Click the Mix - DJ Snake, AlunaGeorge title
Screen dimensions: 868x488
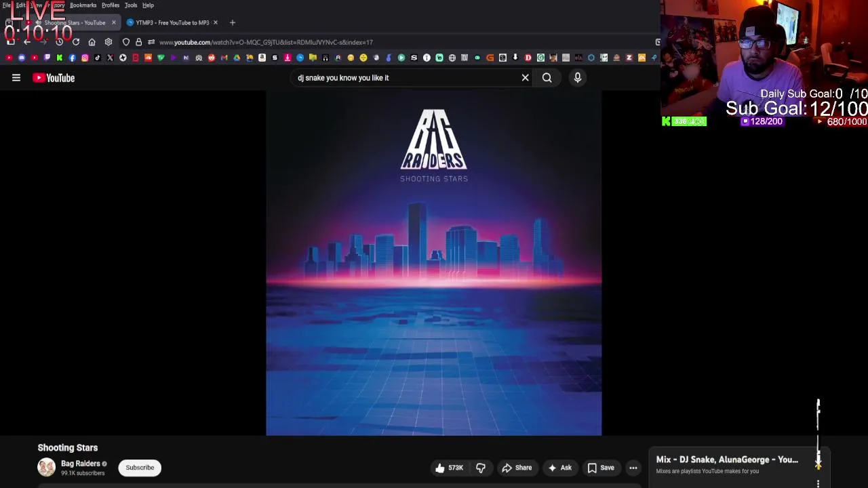point(727,460)
